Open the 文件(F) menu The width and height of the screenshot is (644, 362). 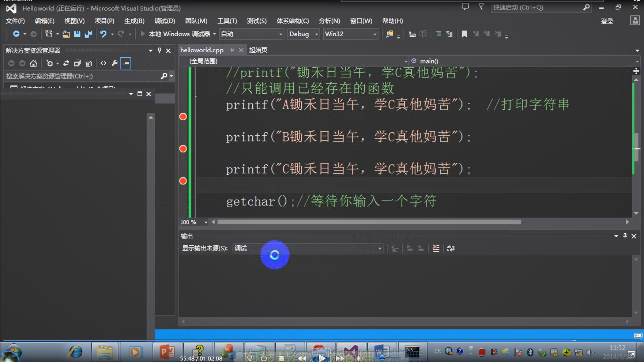point(15,21)
